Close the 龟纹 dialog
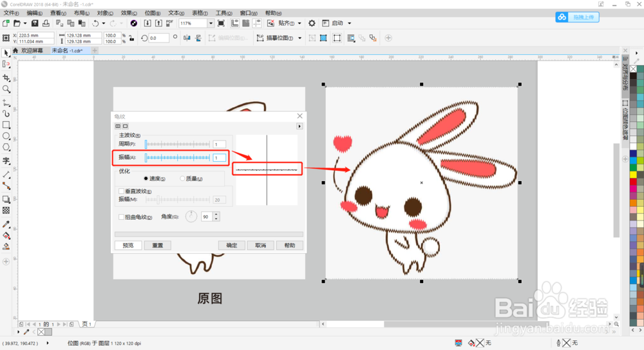 click(300, 116)
